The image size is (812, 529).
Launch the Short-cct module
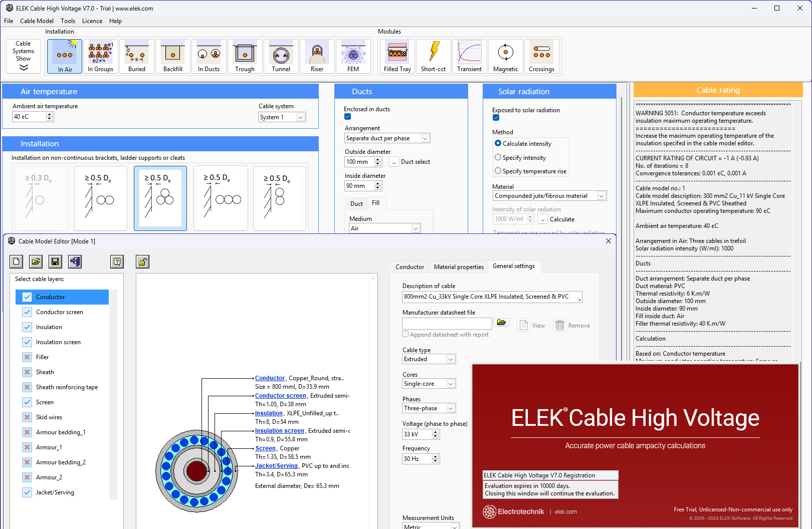(434, 57)
